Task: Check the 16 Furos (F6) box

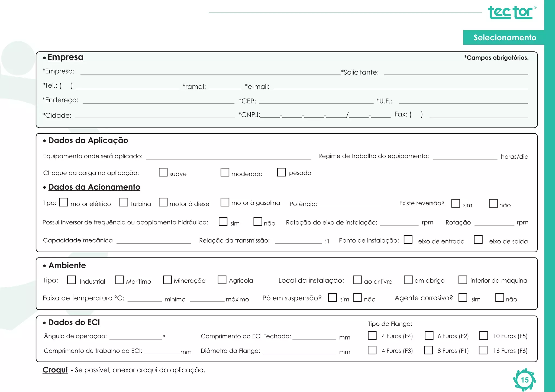Action: (x=483, y=350)
